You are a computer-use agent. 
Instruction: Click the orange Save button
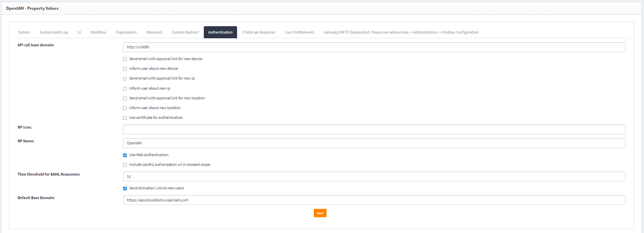[320, 213]
